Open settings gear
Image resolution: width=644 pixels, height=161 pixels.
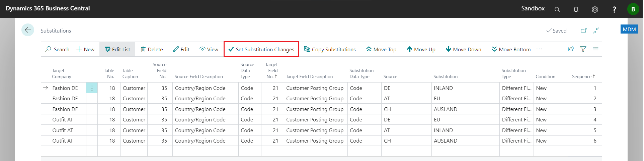pyautogui.click(x=595, y=9)
